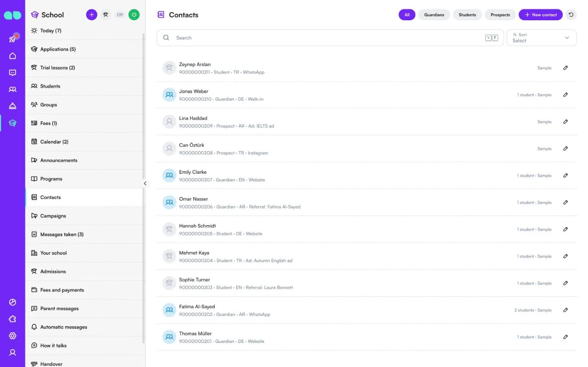
Task: Show all contacts with the All filter
Action: click(407, 15)
